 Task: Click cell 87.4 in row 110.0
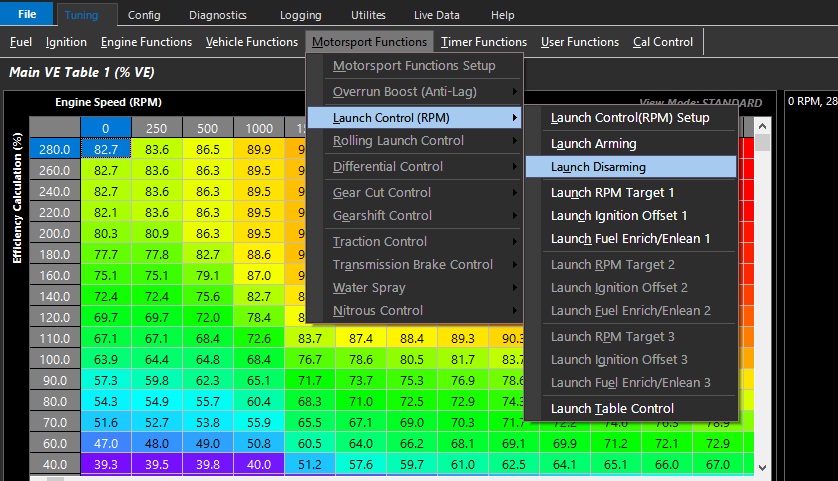(x=361, y=338)
